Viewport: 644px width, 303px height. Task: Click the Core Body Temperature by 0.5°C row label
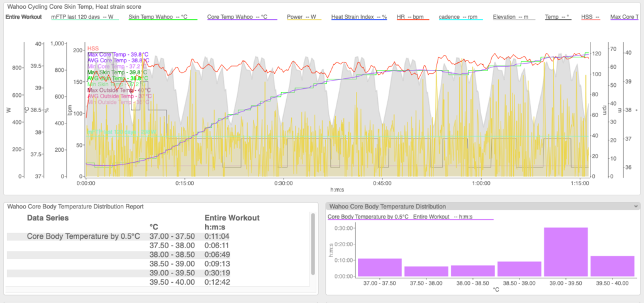click(84, 236)
